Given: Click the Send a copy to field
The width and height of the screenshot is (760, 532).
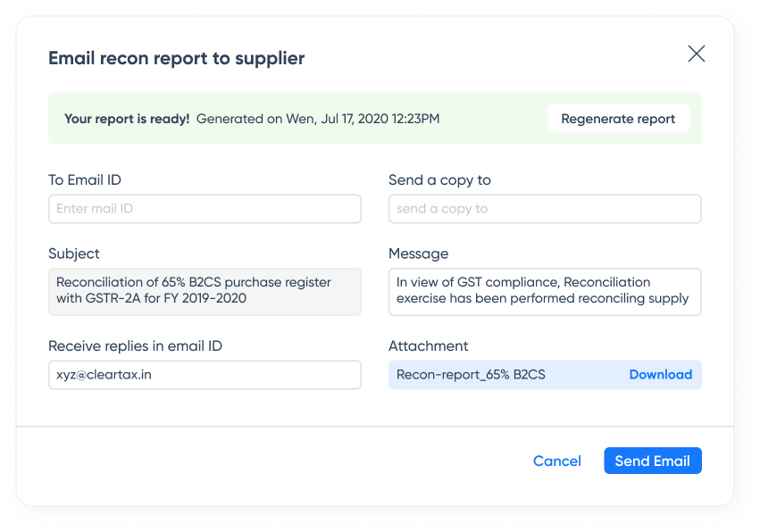Looking at the screenshot, I should coord(545,209).
